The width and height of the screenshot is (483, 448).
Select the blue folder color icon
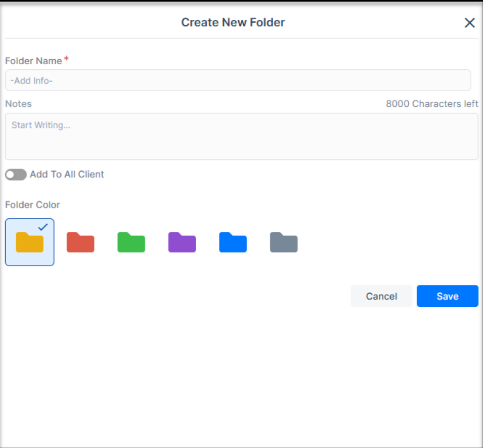click(x=233, y=242)
